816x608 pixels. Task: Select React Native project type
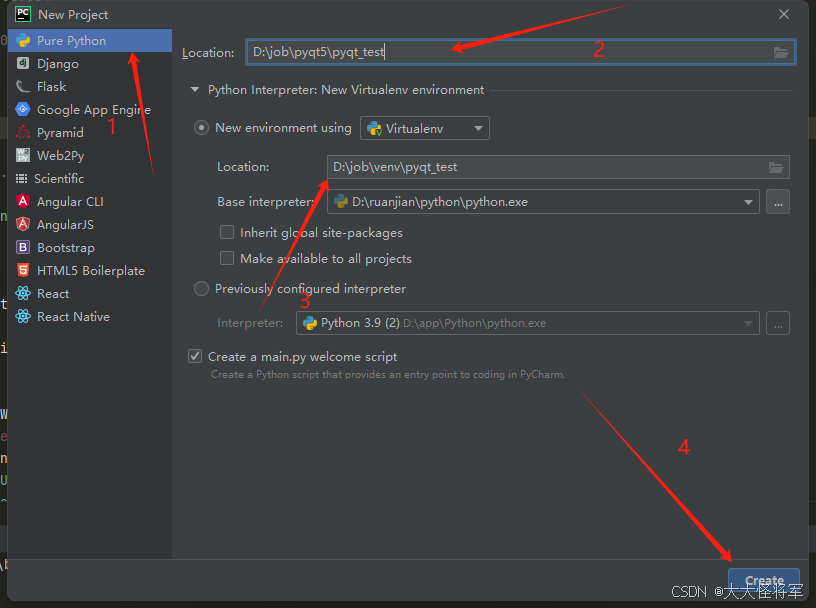(x=90, y=316)
